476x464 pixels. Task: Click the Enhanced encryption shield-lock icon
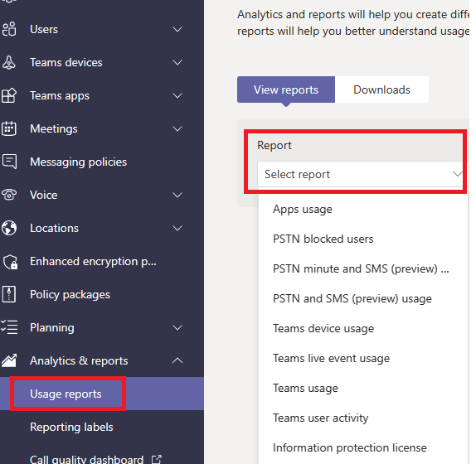[x=10, y=262]
